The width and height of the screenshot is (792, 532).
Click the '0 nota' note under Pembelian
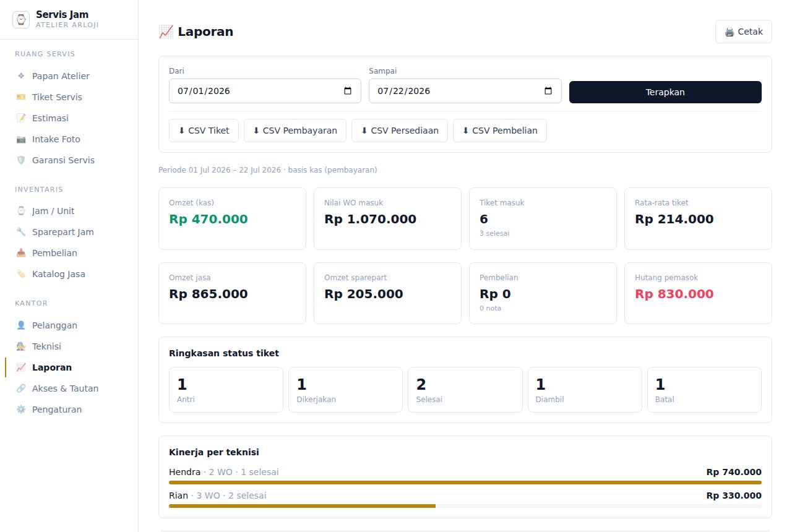point(491,308)
